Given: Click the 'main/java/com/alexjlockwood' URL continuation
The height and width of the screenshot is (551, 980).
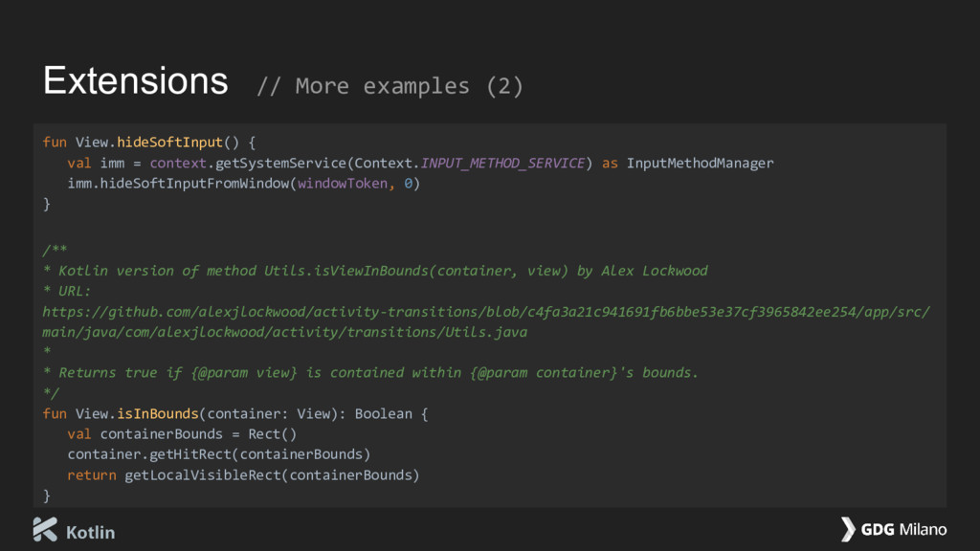Looking at the screenshot, I should (x=284, y=332).
